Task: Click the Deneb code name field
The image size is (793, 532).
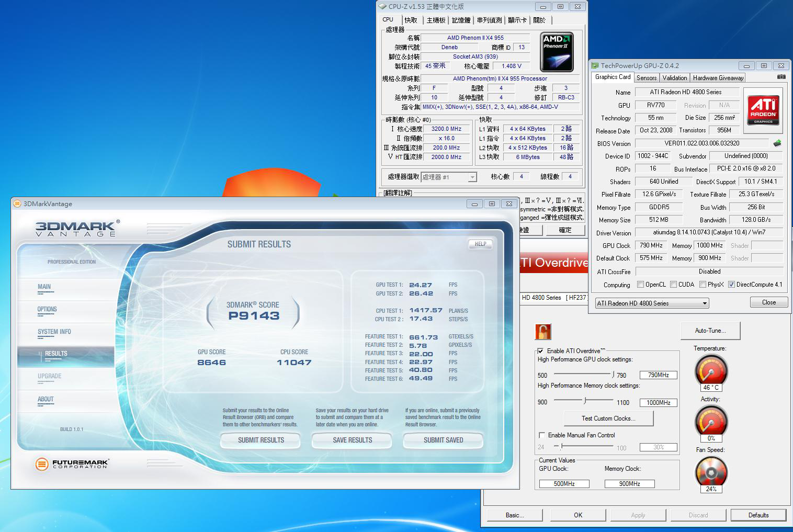Action: (x=449, y=47)
